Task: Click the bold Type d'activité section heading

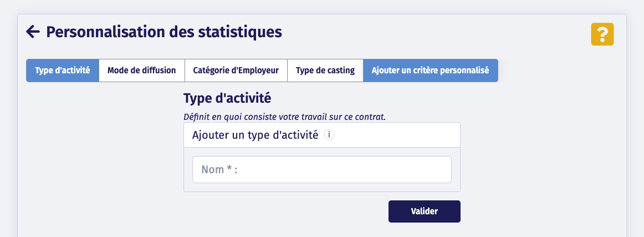Action: coord(227,99)
